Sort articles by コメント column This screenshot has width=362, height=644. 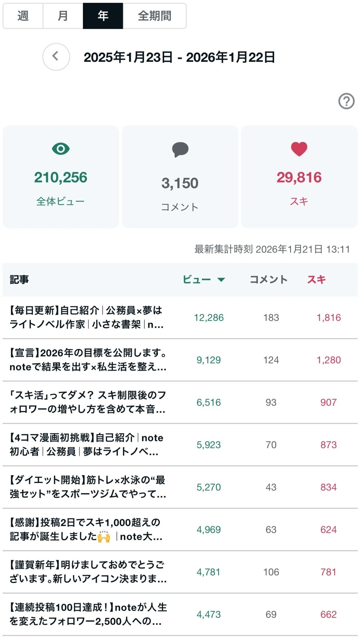pyautogui.click(x=268, y=280)
